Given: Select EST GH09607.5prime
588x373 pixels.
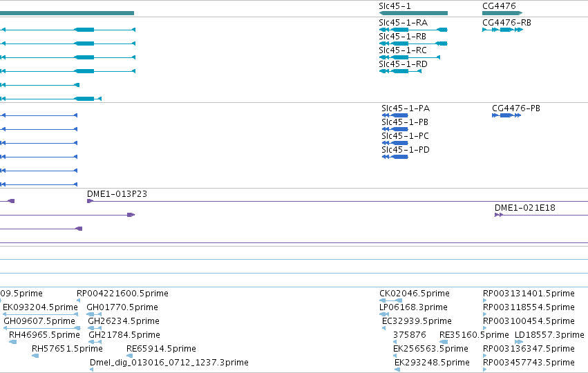Looking at the screenshot, I should [x=39, y=321].
